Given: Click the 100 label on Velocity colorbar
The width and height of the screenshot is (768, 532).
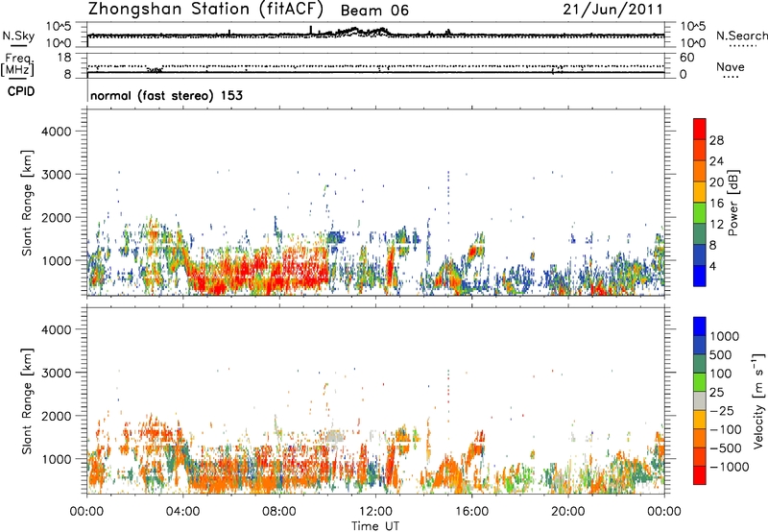Looking at the screenshot, I should point(721,374).
